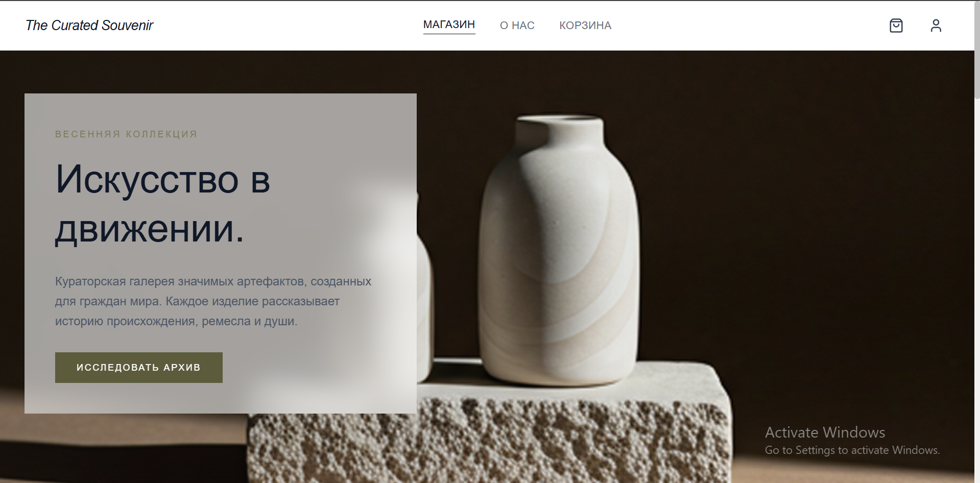The image size is (980, 483).
Task: Select the МАГАЗИН nav tab
Action: [449, 25]
